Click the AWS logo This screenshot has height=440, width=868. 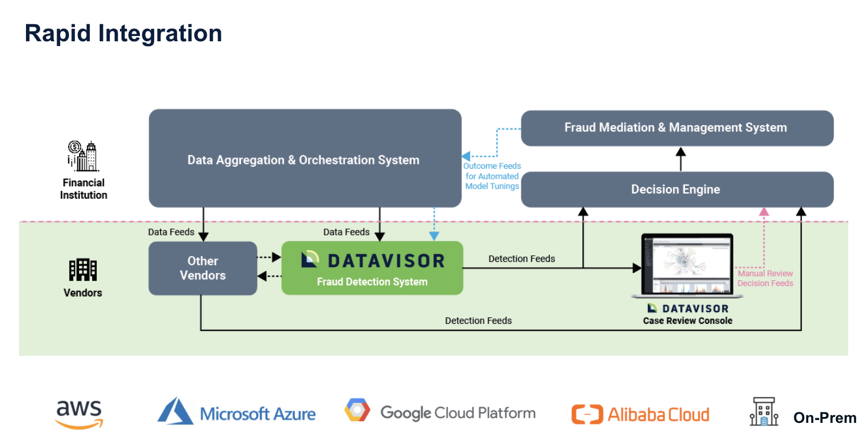80,414
